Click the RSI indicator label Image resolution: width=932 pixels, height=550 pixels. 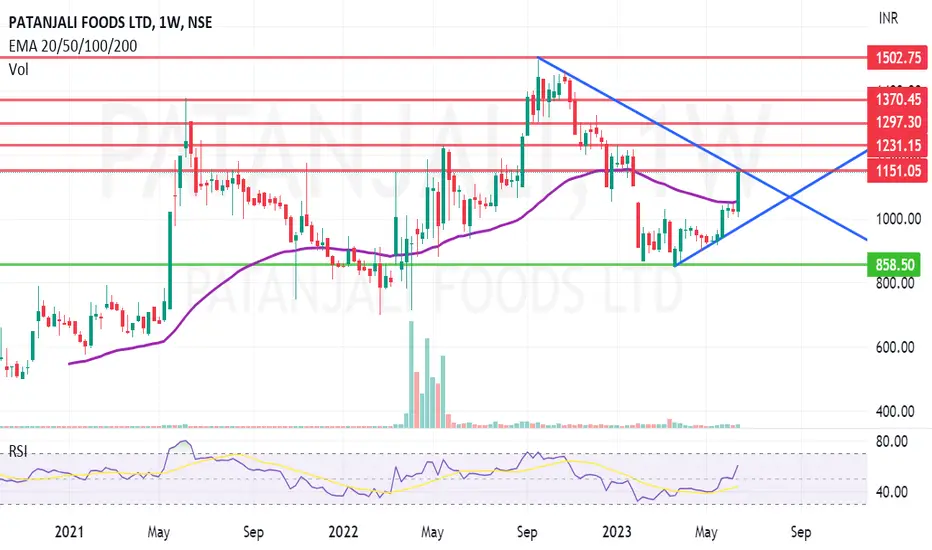pos(18,451)
